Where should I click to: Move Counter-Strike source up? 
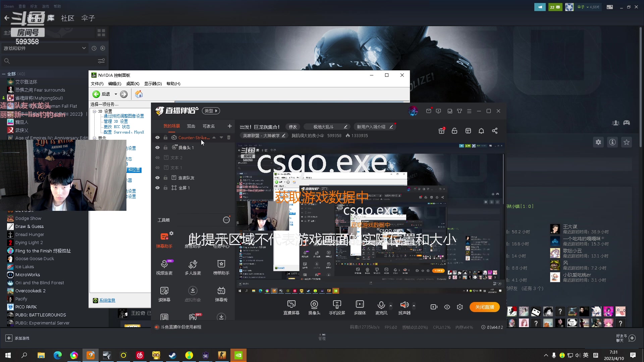214,137
